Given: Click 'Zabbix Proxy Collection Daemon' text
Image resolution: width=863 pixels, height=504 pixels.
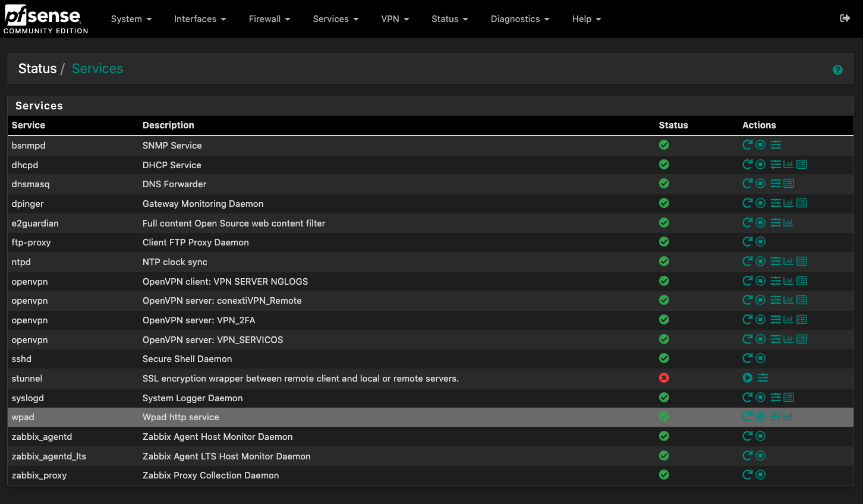Looking at the screenshot, I should pos(210,475).
